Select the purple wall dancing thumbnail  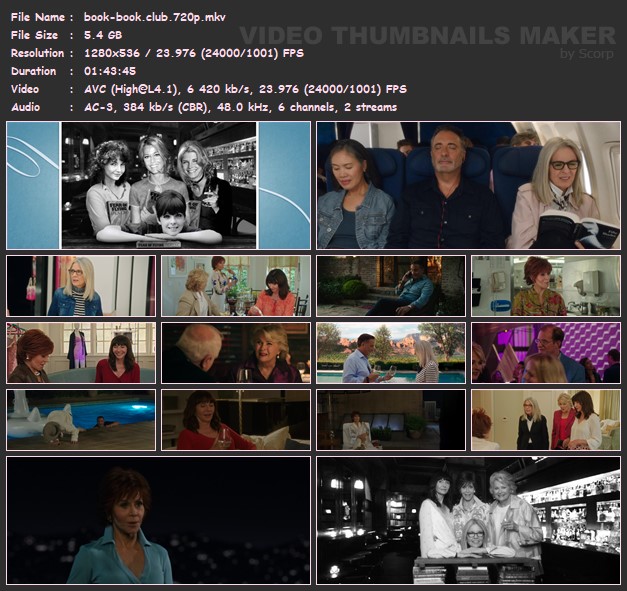click(x=546, y=353)
